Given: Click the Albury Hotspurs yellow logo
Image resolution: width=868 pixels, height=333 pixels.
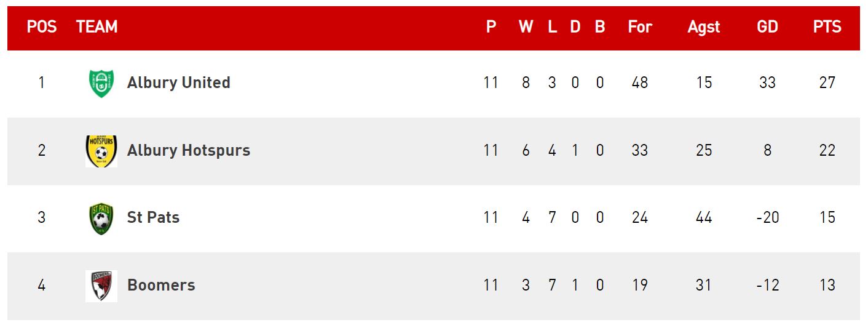Looking at the screenshot, I should click(101, 151).
